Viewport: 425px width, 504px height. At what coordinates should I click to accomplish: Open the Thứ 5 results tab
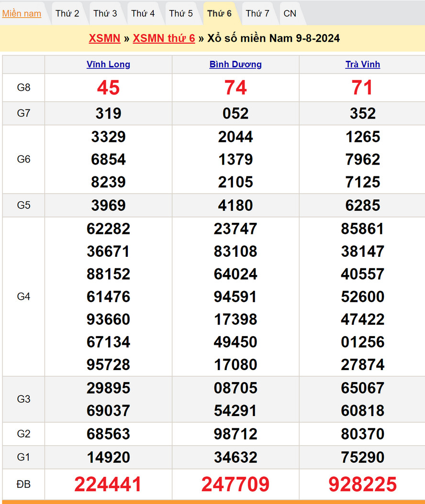[181, 13]
